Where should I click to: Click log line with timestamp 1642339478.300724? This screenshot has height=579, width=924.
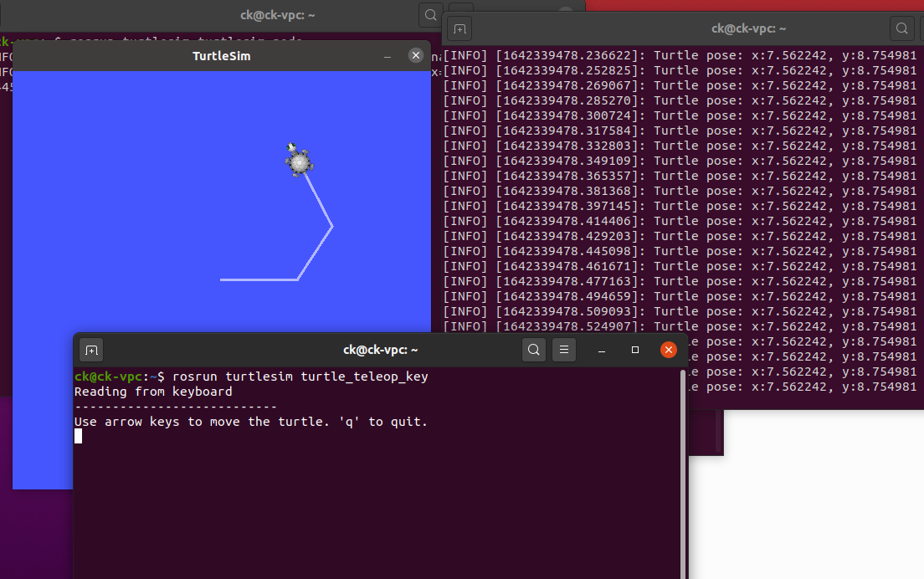pyautogui.click(x=680, y=116)
